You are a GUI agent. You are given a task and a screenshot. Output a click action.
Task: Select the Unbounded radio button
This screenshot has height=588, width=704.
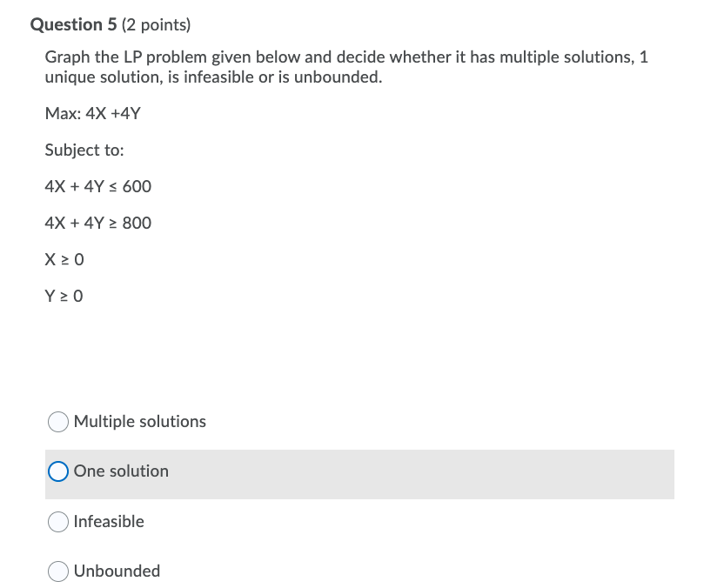(58, 571)
